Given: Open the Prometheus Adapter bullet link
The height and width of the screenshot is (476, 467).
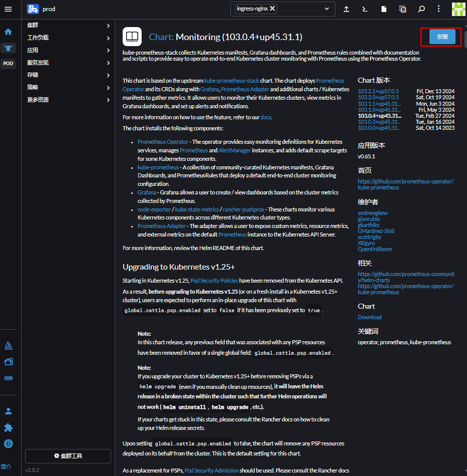Looking at the screenshot, I should click(161, 226).
